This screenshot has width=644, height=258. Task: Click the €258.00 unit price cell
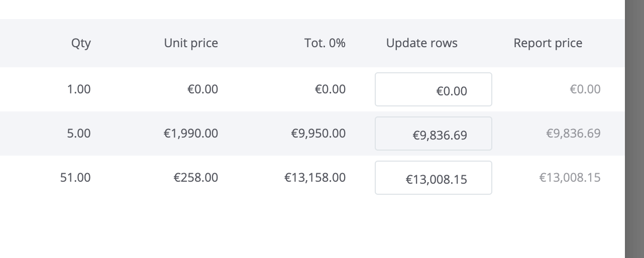click(x=196, y=178)
